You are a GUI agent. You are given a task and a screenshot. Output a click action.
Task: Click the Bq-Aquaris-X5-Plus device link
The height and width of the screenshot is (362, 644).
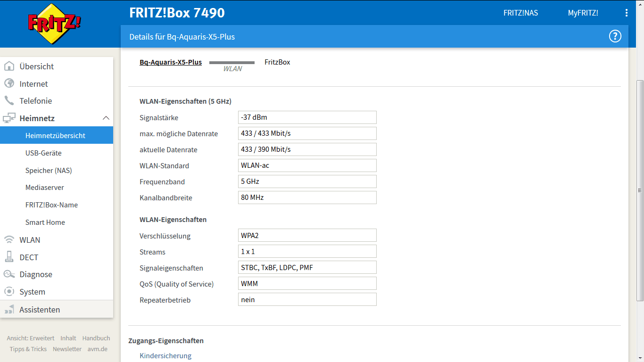[171, 62]
